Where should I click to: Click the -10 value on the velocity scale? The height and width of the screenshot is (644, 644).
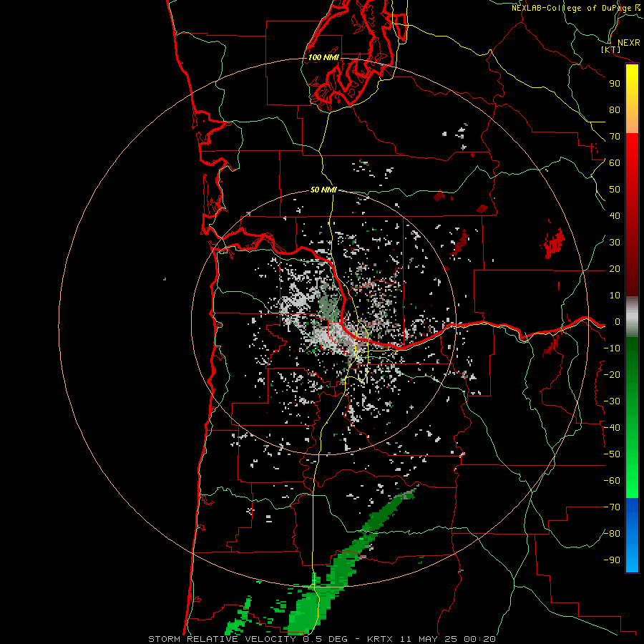click(x=612, y=348)
